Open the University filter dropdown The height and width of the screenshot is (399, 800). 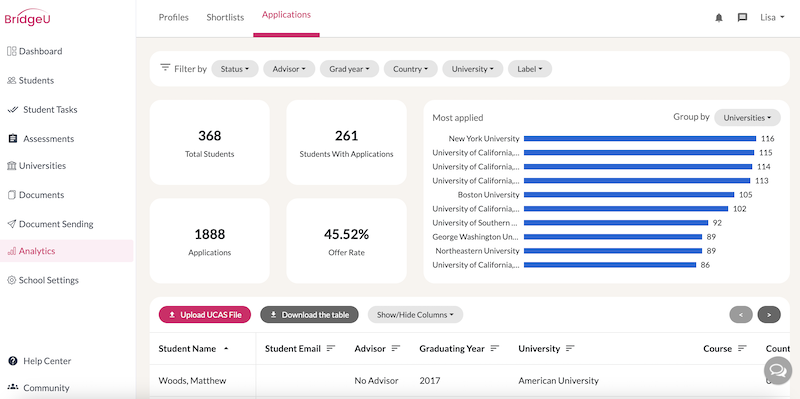[x=472, y=69]
